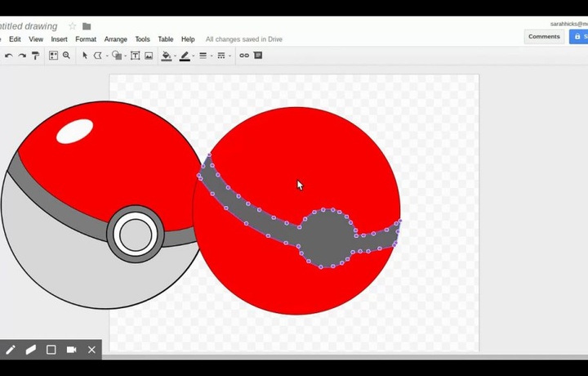Expand the fill color dropdown arrow
The width and height of the screenshot is (588, 376).
(x=175, y=56)
